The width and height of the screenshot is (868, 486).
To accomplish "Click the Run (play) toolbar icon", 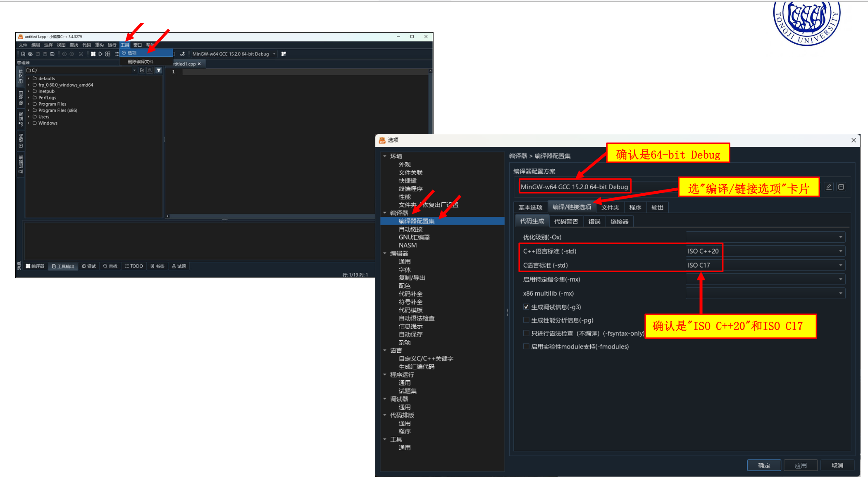I will (x=100, y=54).
